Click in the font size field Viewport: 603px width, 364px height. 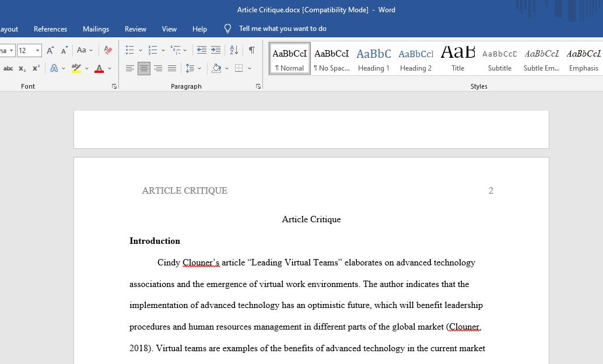[26, 50]
